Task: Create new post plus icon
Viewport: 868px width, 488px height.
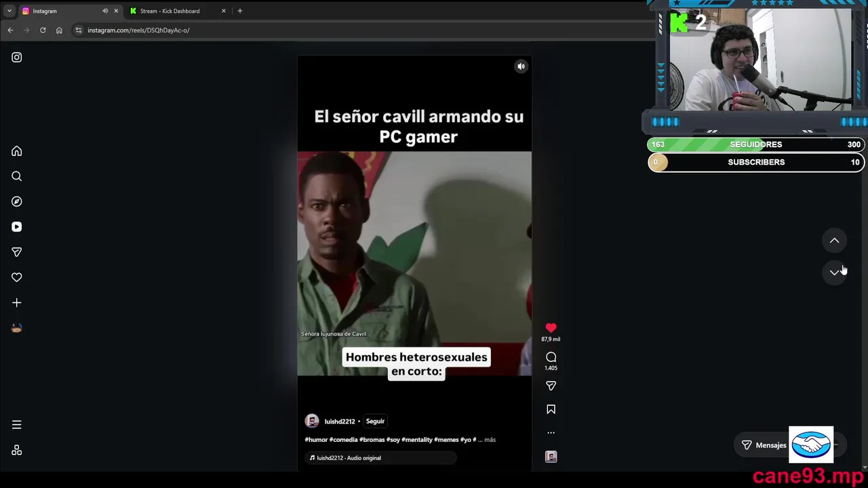Action: [x=16, y=303]
